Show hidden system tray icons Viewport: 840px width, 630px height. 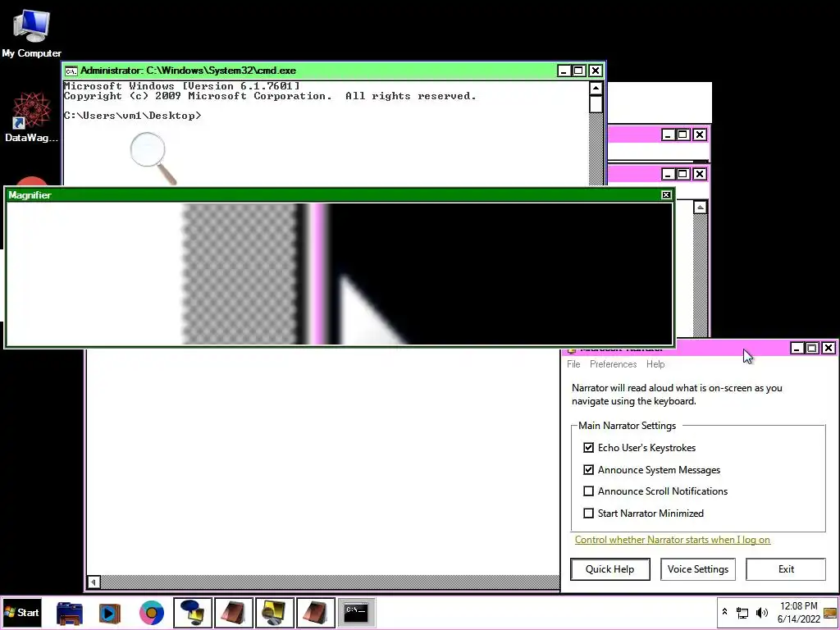pos(725,612)
